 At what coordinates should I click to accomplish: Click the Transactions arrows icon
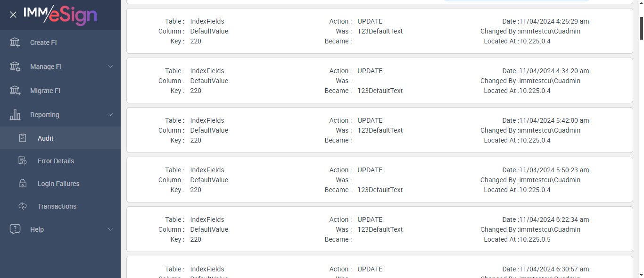coord(23,206)
